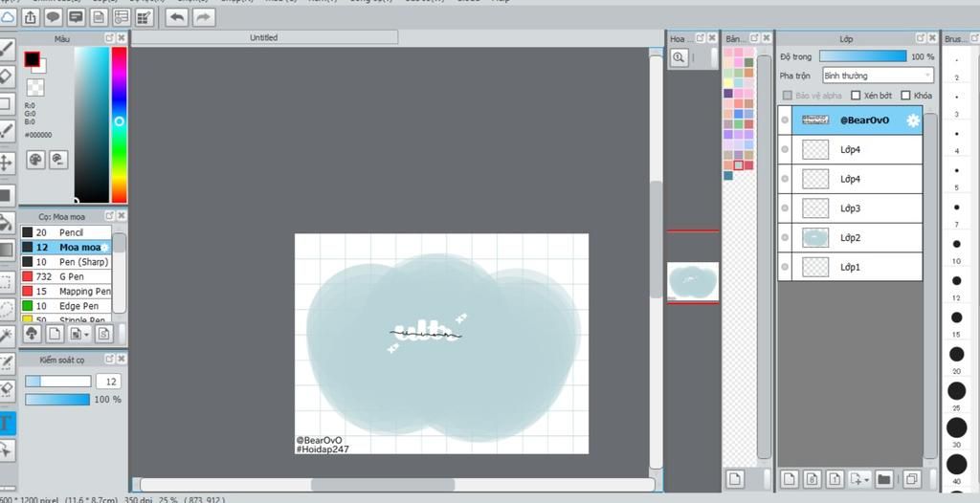Click the navigator canvas thumbnail
This screenshot has width=980, height=503.
[693, 282]
